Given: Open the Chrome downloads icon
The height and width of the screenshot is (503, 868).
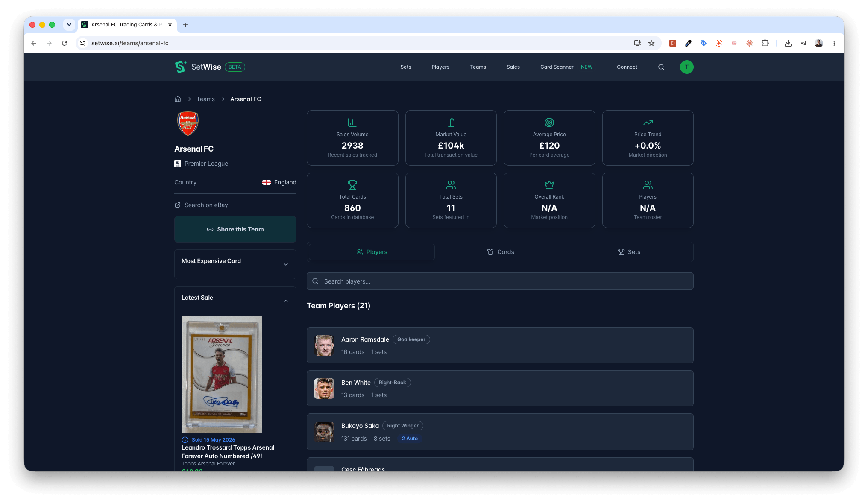Looking at the screenshot, I should pos(788,43).
